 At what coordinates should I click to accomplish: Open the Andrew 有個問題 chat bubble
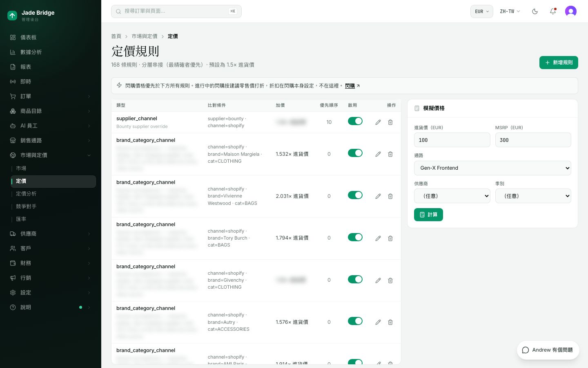(548, 350)
